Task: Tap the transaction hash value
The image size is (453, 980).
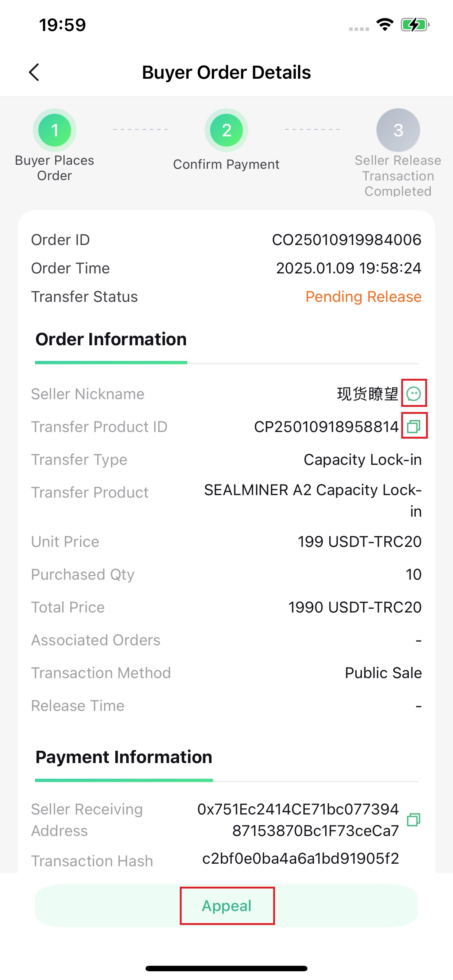Action: tap(301, 859)
